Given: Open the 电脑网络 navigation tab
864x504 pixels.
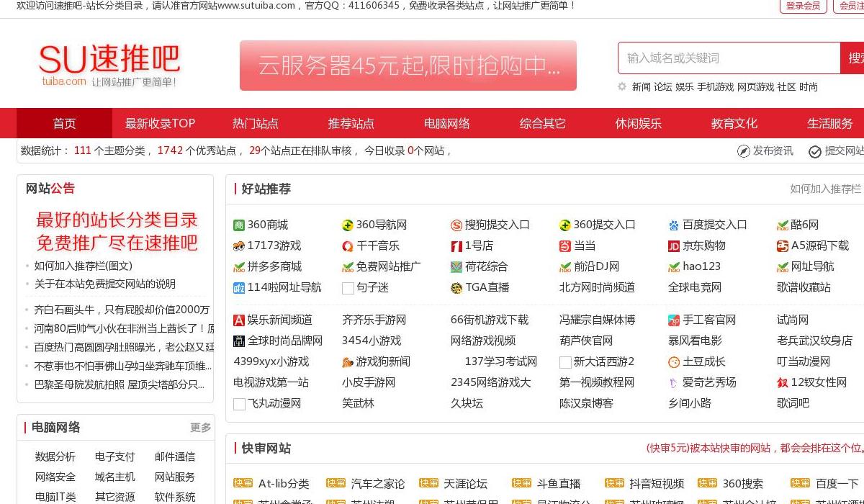Looking at the screenshot, I should (447, 123).
